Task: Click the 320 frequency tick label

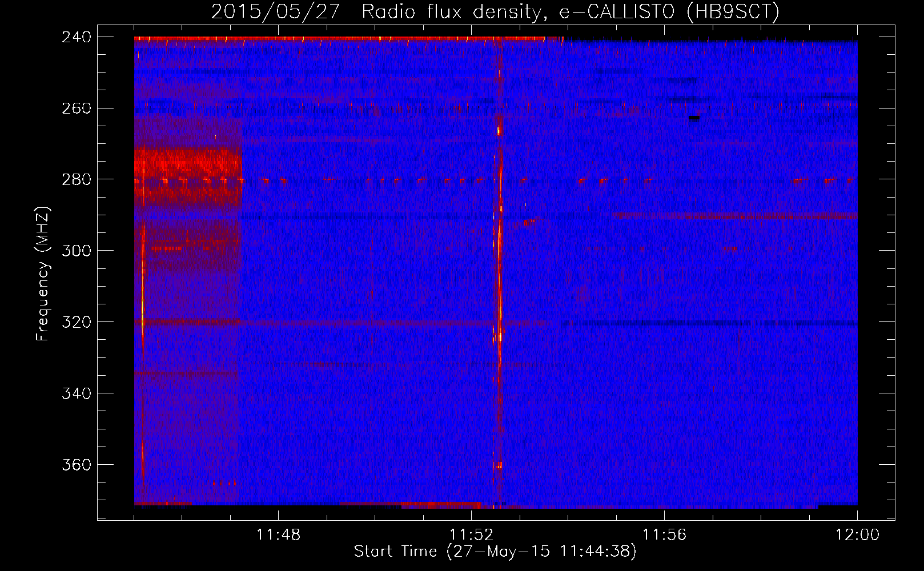Action: pos(77,322)
